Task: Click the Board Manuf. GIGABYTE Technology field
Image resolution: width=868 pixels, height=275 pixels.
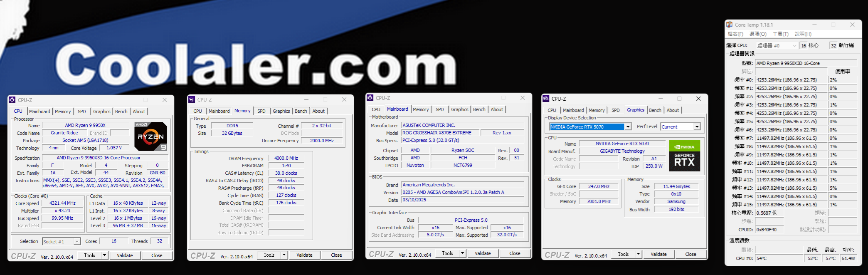Action: point(622,151)
